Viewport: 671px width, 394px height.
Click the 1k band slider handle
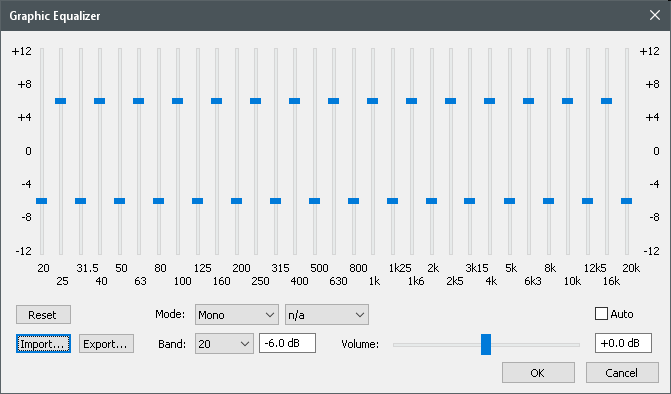373,101
